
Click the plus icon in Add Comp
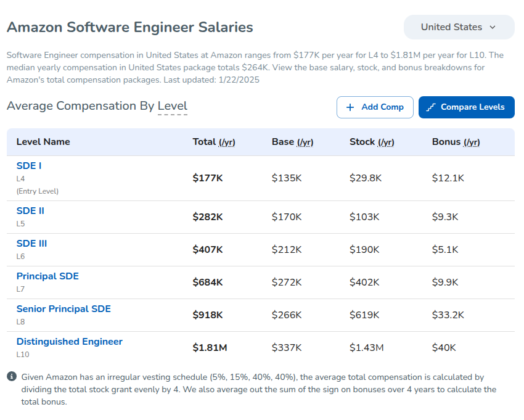350,107
